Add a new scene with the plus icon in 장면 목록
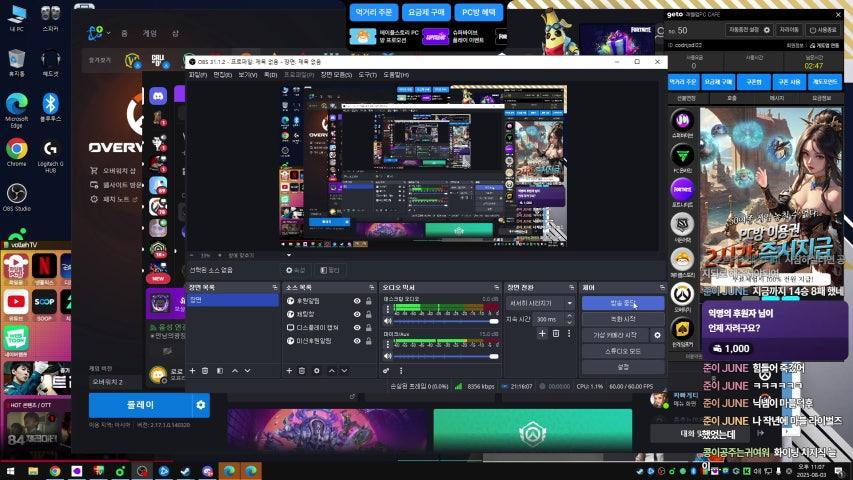 pos(192,371)
